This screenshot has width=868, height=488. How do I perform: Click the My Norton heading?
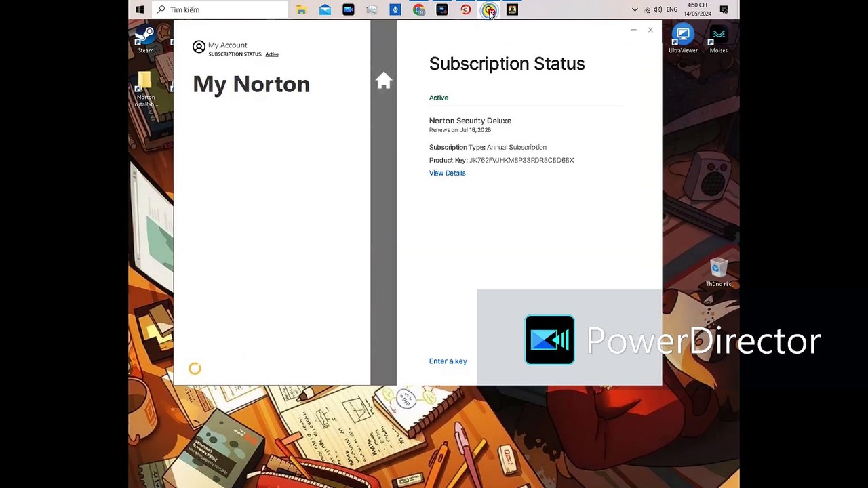[251, 84]
